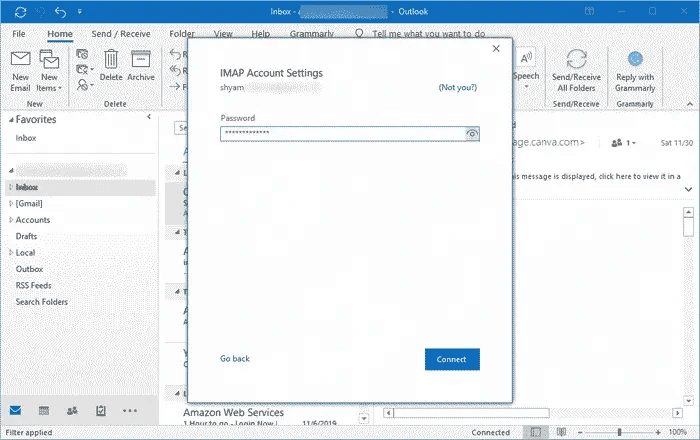Click reading pane scroll up arrow
This screenshot has height=440, width=700.
[688, 212]
